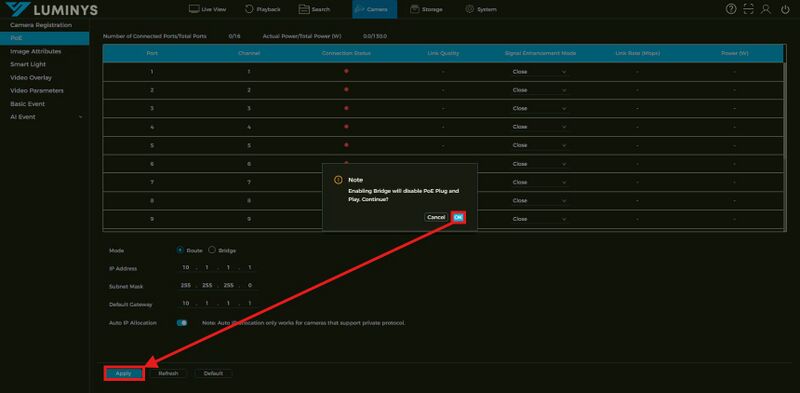Click the Apply button
Image resolution: width=800 pixels, height=393 pixels.
tap(124, 374)
